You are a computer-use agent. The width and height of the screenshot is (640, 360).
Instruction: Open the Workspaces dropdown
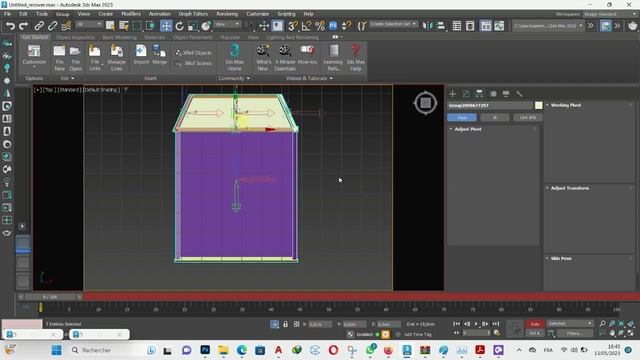click(x=610, y=14)
